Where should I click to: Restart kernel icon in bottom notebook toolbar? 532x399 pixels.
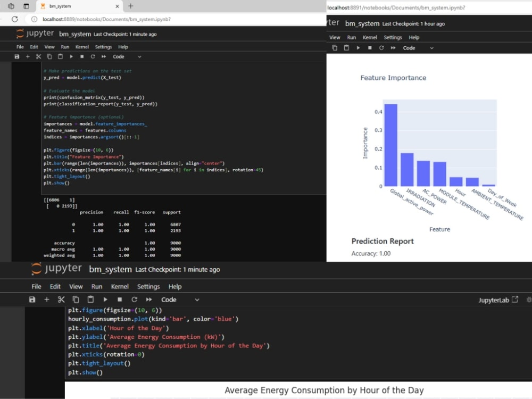click(x=135, y=300)
